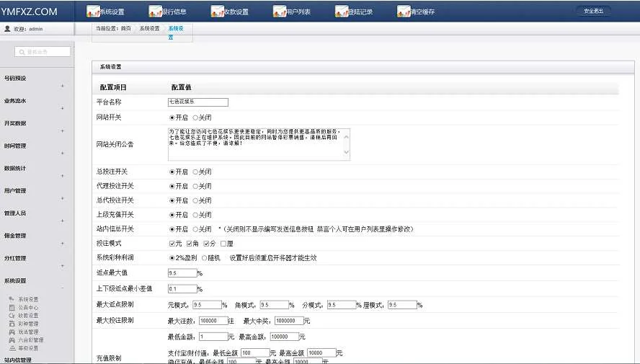The width and height of the screenshot is (640, 364).
Task: Uncheck the 元 betting mode checkbox
Action: (172, 243)
